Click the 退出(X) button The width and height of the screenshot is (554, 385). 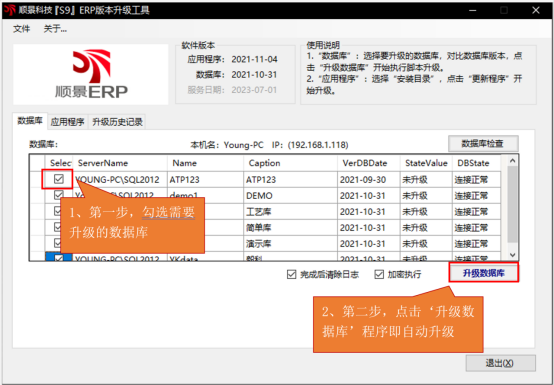coord(500,363)
